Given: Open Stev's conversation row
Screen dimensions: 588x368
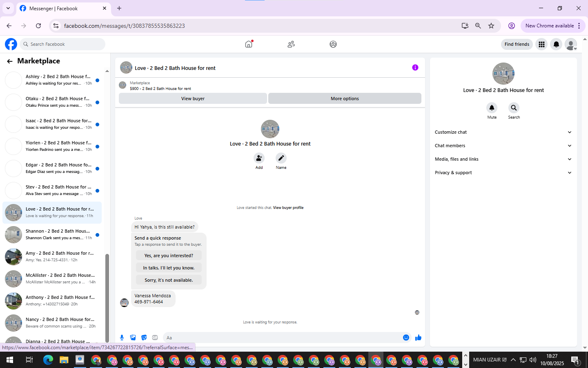Looking at the screenshot, I should (52, 191).
